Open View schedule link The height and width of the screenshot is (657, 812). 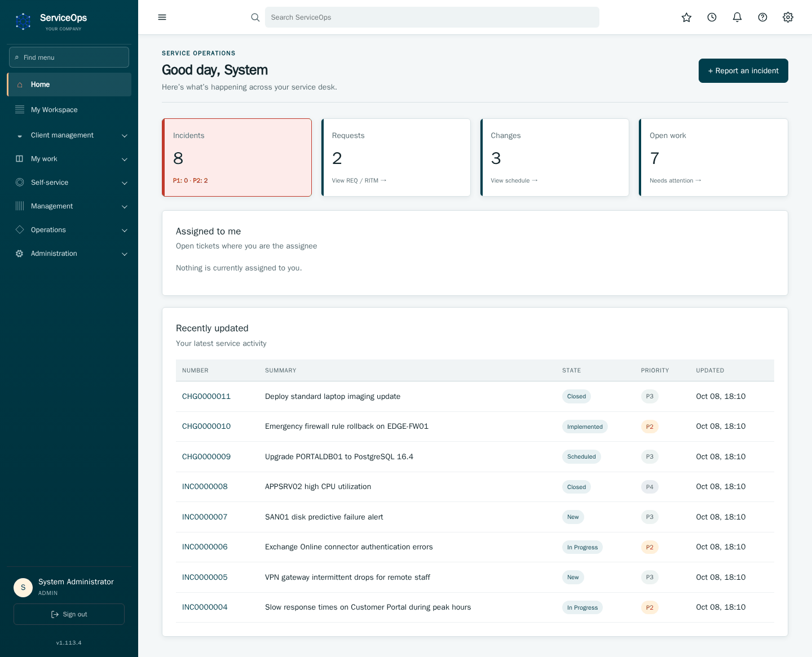514,180
